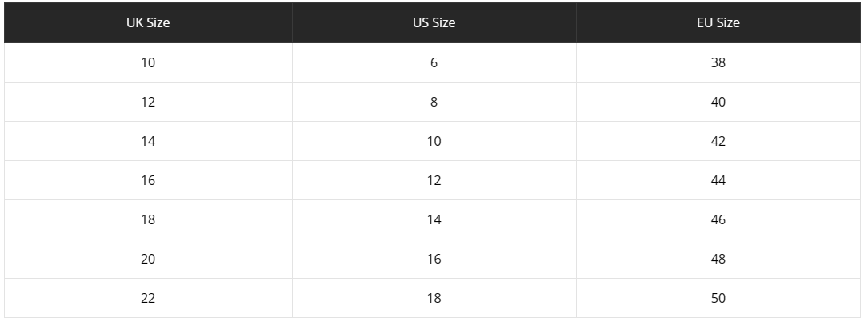Click EU size 40 cell
Viewport: 868px width, 322px height.
coord(718,102)
